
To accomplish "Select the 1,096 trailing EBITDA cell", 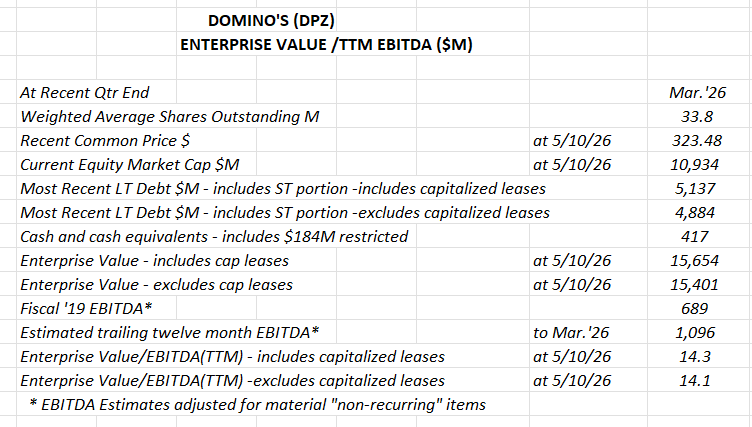I will tap(695, 332).
